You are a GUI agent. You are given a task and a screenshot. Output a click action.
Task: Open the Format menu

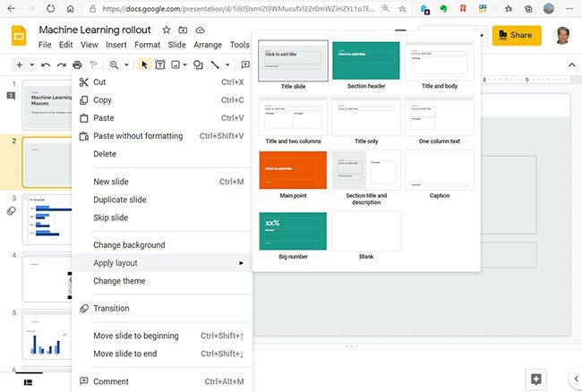(x=148, y=45)
